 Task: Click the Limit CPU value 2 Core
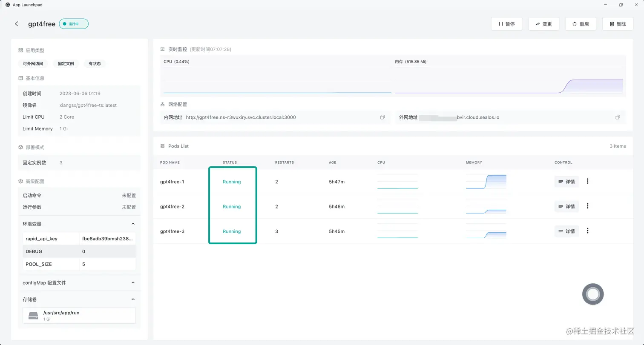point(67,117)
